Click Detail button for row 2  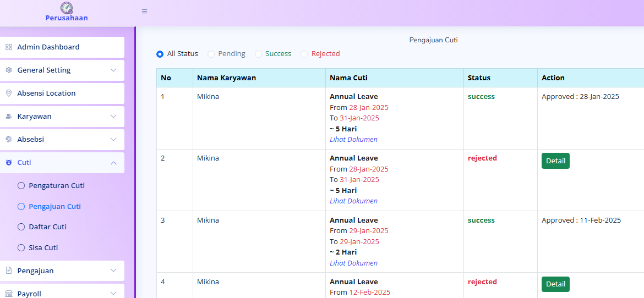(x=555, y=161)
